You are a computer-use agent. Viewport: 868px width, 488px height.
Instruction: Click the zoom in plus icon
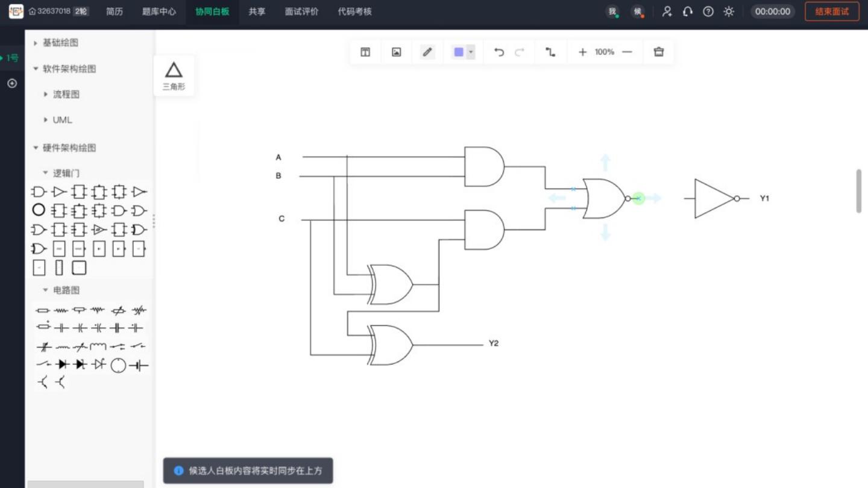[x=582, y=52]
